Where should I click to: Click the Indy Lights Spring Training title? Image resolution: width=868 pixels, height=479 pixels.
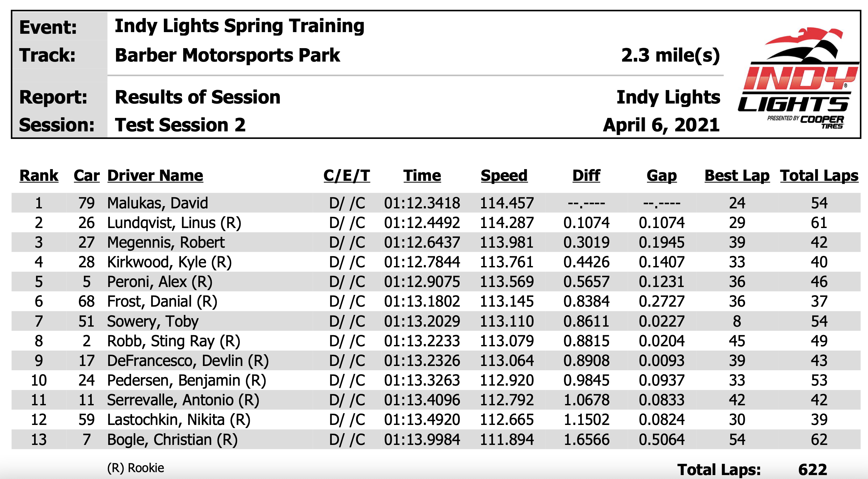(x=240, y=26)
